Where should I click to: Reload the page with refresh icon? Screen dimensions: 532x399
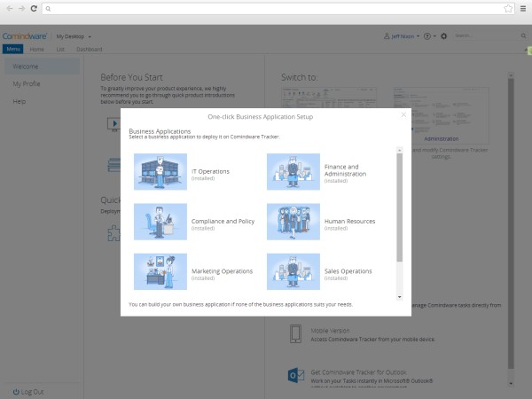coord(34,9)
